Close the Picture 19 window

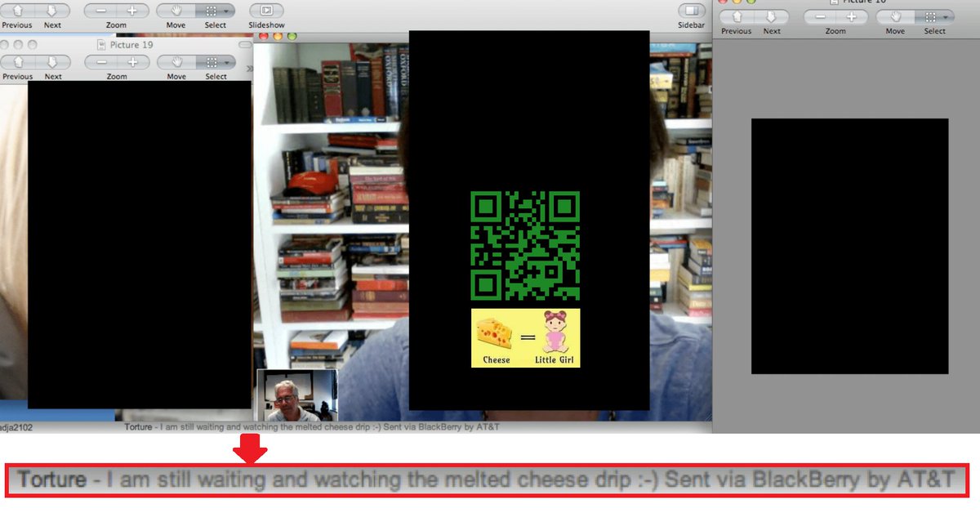pos(6,45)
